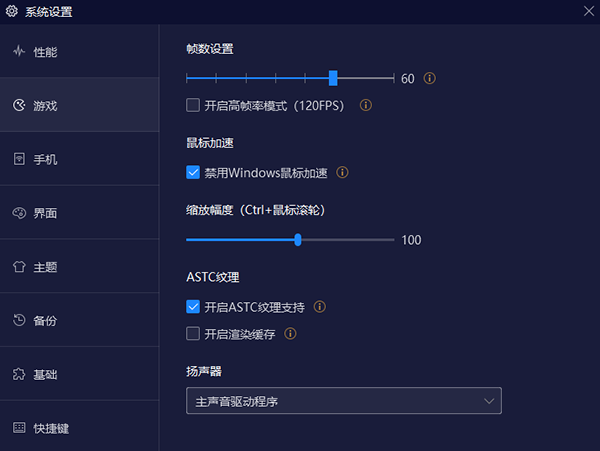Enable the 开启高帧率模式 (120FPS) checkbox
Viewport: 600px width, 451px height.
click(193, 105)
